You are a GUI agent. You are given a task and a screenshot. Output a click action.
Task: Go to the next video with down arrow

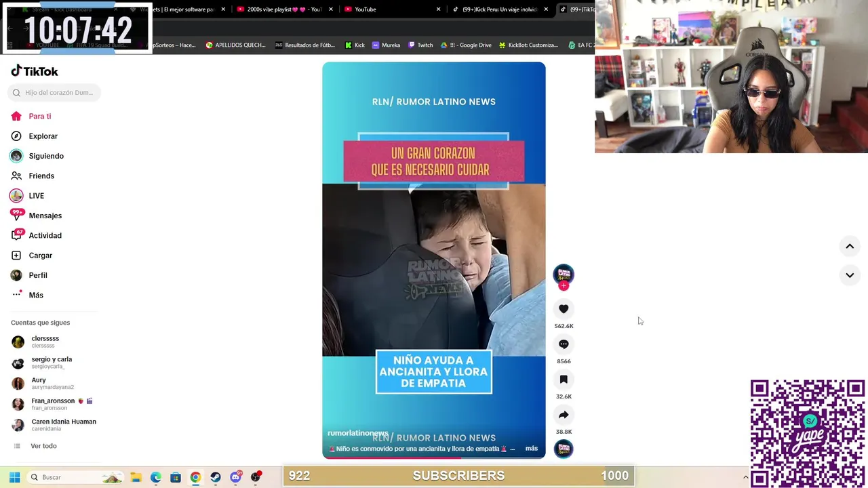(x=850, y=274)
